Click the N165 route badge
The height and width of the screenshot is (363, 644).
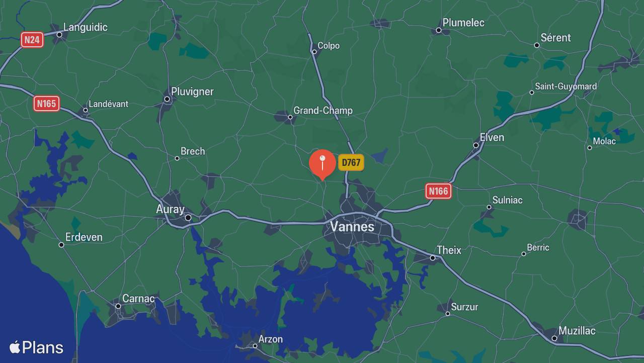click(47, 104)
